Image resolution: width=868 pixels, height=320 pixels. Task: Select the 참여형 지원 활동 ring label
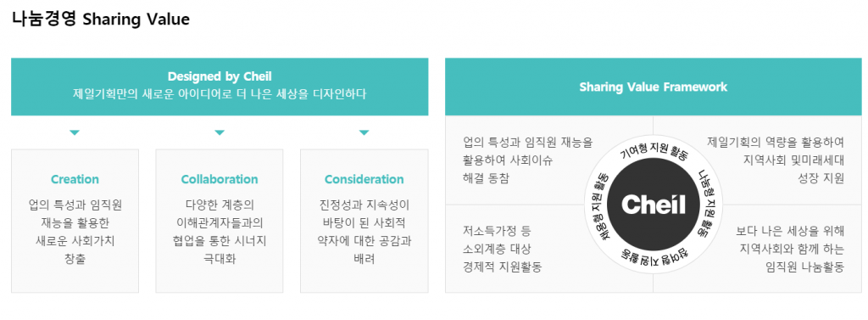coord(653,256)
